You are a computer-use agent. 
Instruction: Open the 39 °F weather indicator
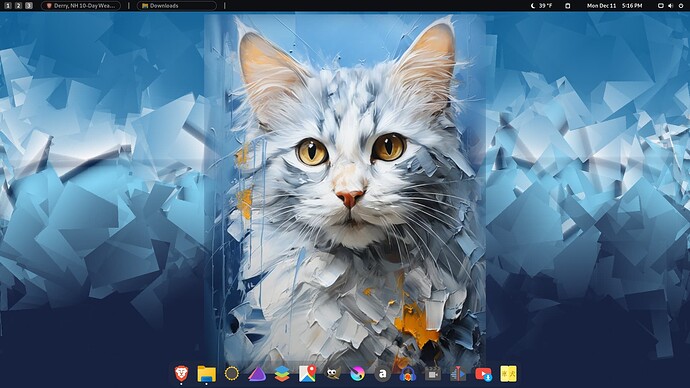(542, 6)
